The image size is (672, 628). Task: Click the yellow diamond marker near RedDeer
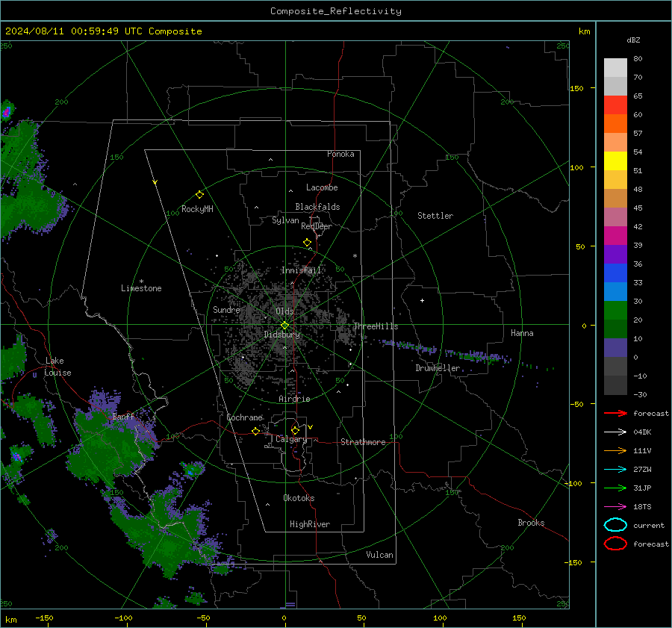coord(308,243)
